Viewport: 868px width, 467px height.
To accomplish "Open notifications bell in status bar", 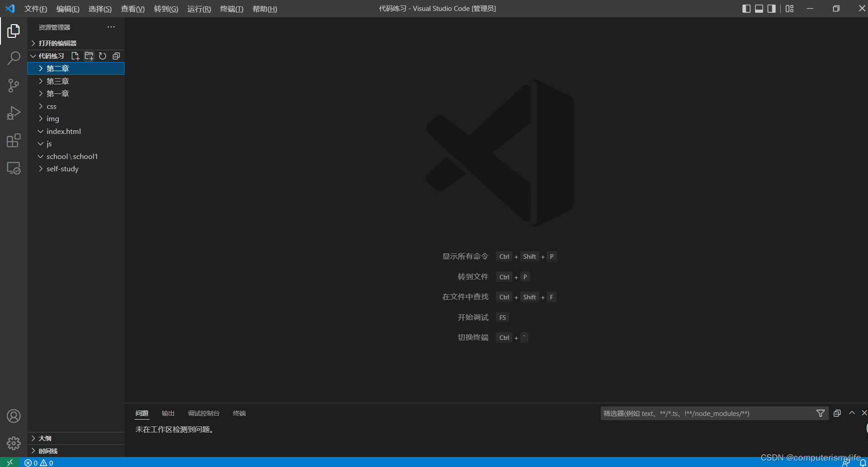I will pyautogui.click(x=863, y=463).
